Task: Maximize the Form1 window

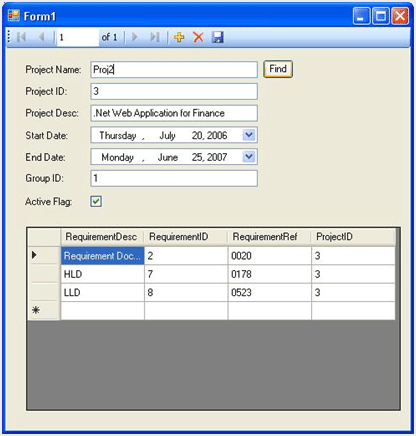Action: point(381,16)
